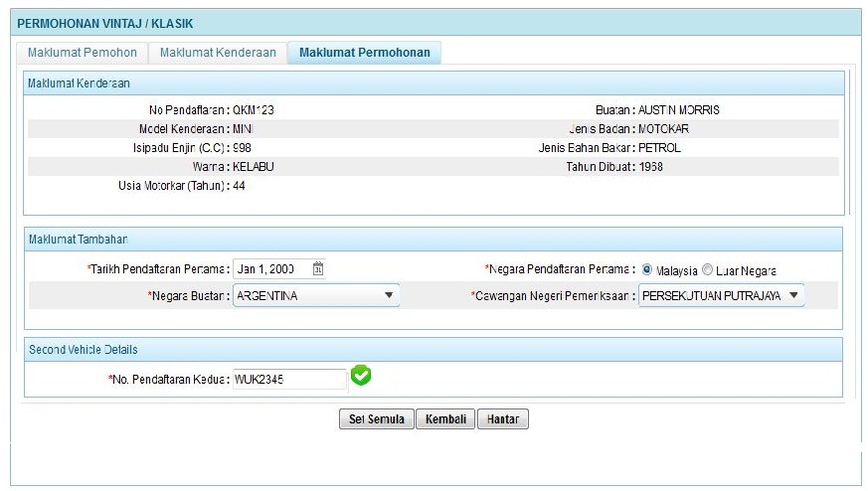Switch to Maklumat Pemohon tab
This screenshot has height=491, width=868.
click(82, 53)
